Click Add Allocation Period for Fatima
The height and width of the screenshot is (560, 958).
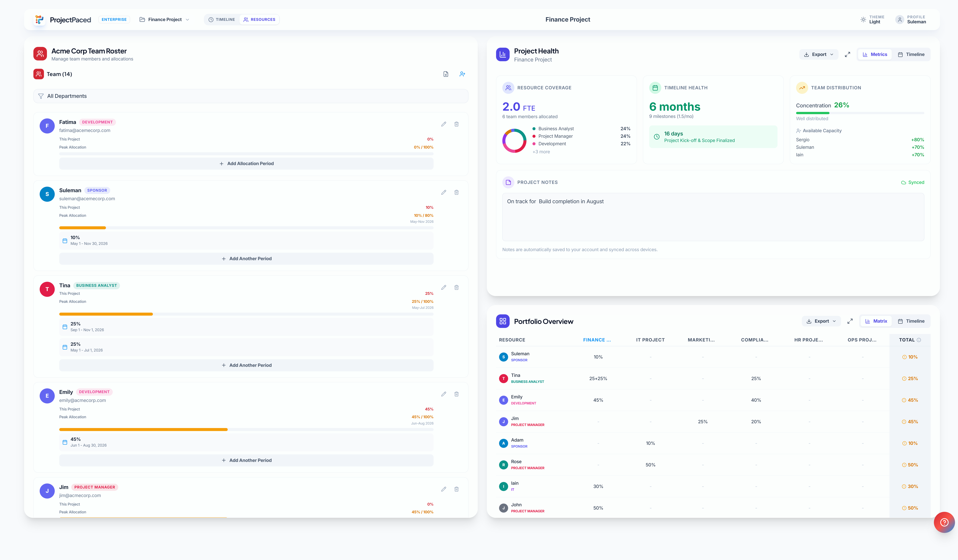[x=246, y=163]
